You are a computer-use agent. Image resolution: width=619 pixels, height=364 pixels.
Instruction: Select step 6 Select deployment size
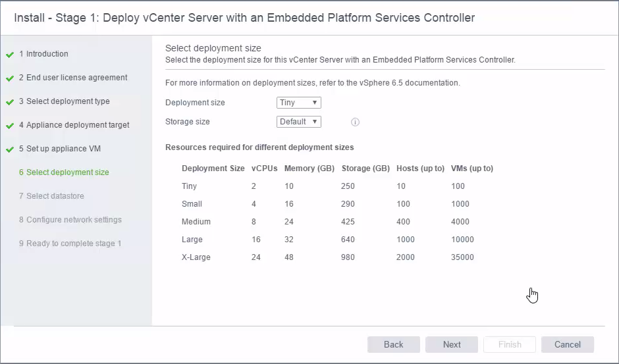(x=64, y=172)
